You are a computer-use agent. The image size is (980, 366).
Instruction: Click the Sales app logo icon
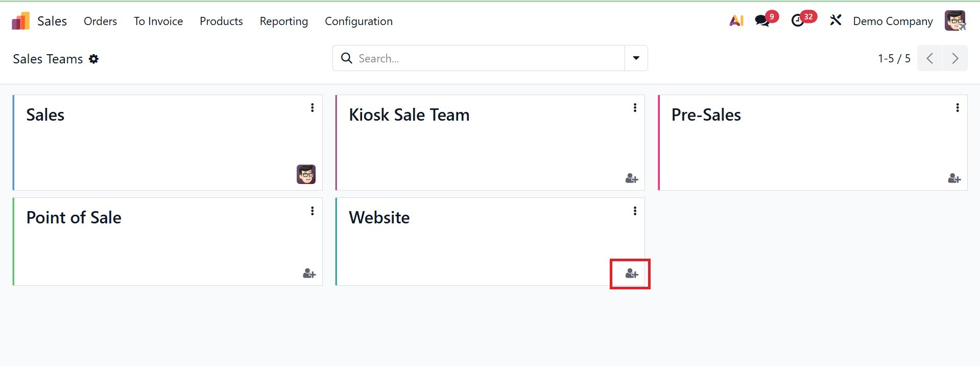(x=20, y=21)
